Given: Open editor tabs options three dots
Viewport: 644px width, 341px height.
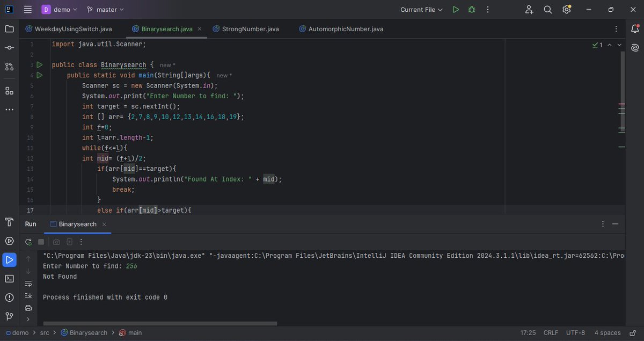Looking at the screenshot, I should click(615, 29).
